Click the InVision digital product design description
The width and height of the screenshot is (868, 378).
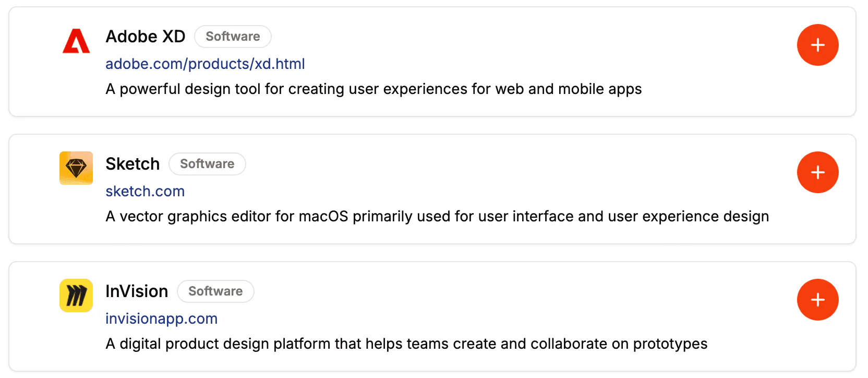pos(406,344)
